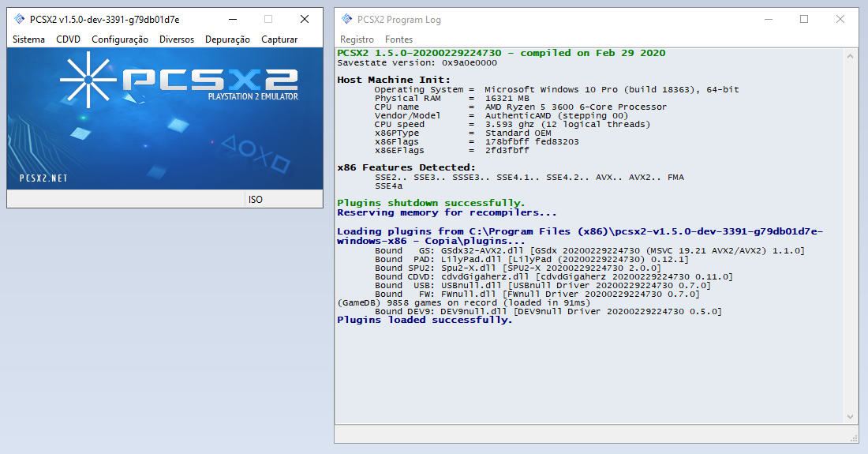This screenshot has width=868, height=454.
Task: Open the Fontes menu in Program Log
Action: [399, 39]
